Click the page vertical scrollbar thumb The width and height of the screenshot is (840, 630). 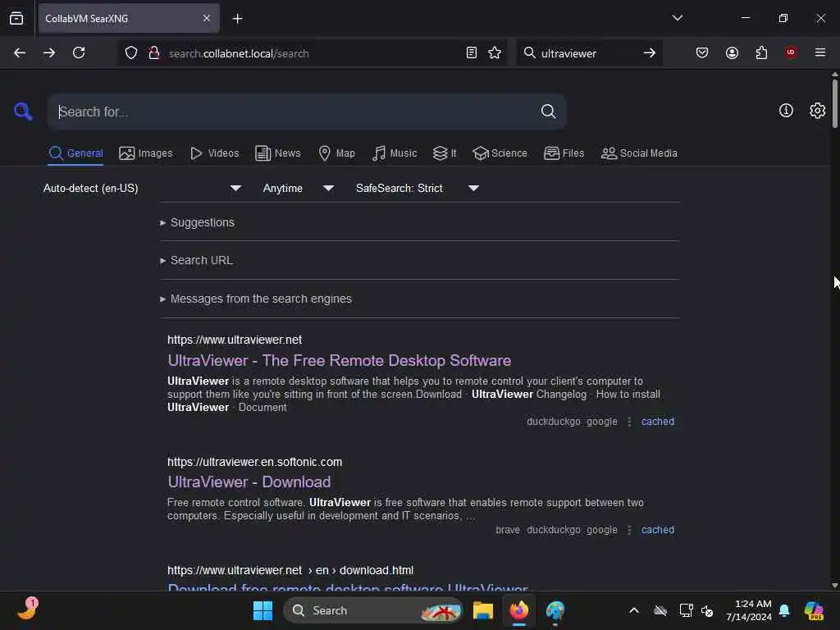[834, 103]
